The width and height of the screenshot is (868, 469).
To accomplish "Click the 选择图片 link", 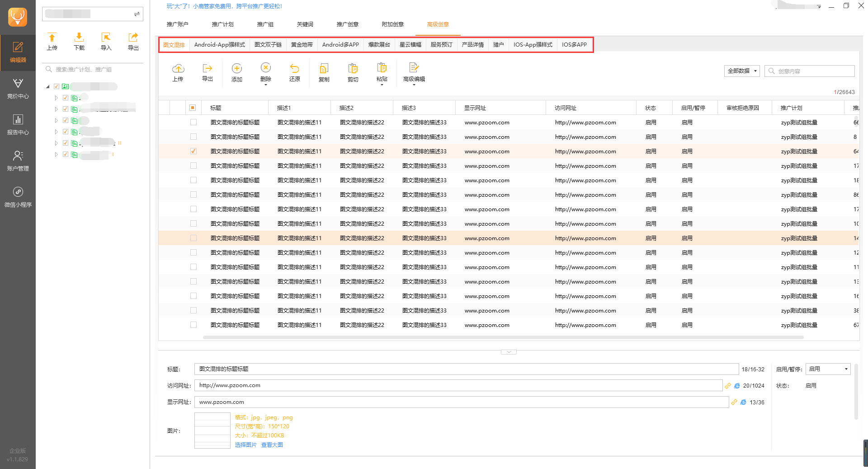I will point(246,445).
